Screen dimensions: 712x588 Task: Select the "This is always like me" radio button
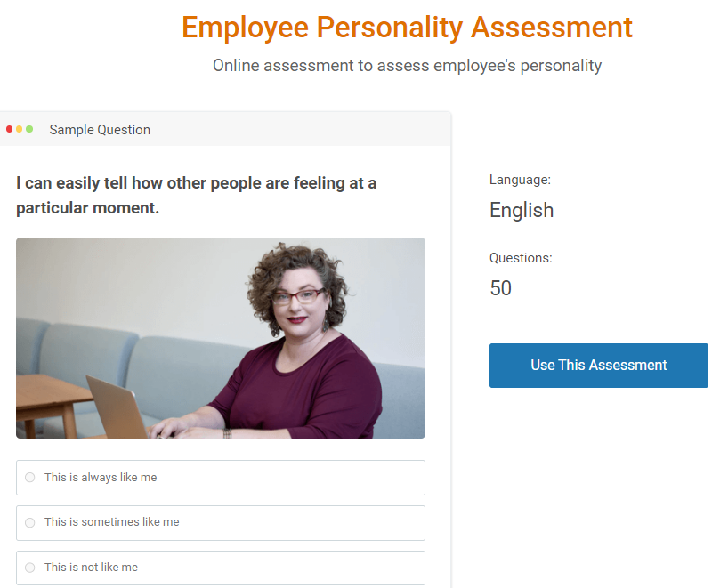30,478
